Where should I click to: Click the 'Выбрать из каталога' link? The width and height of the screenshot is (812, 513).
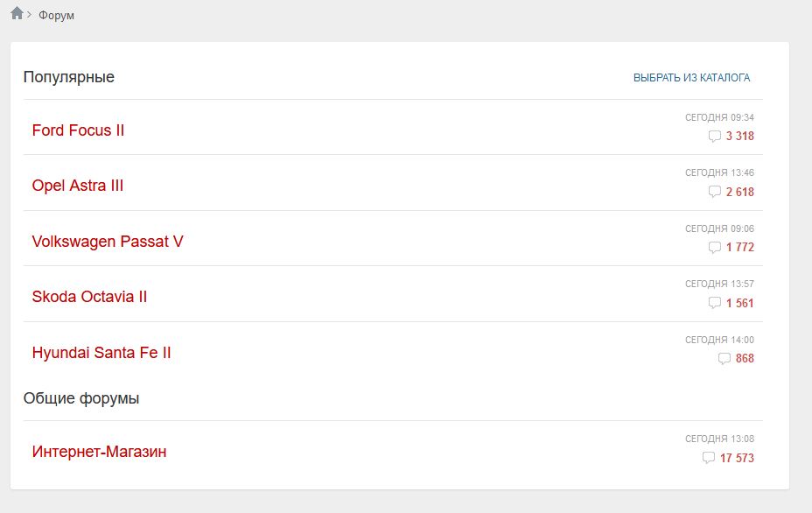click(x=691, y=78)
